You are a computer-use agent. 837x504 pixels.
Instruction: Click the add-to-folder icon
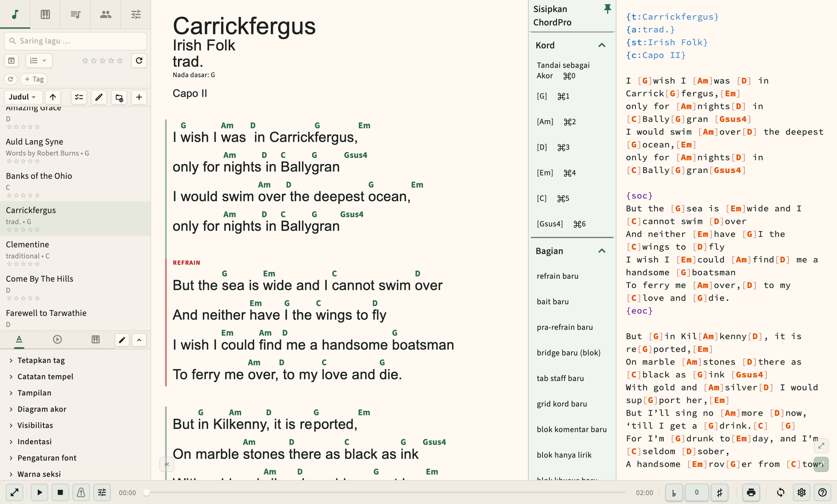(x=119, y=97)
